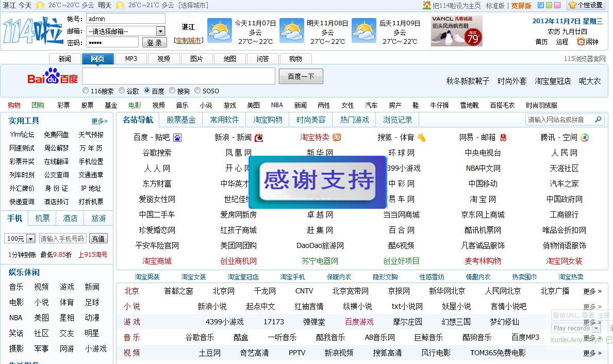The image size is (613, 364).
Task: Select the 搜狗 search engine radio
Action: pos(172,90)
